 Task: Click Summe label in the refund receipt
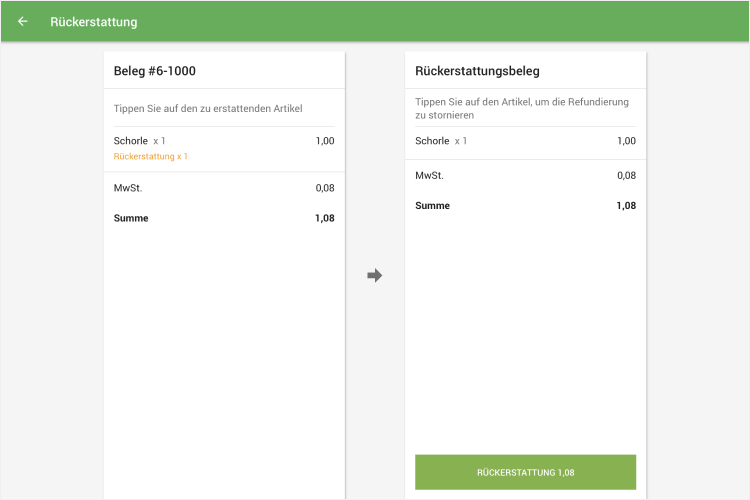[432, 206]
